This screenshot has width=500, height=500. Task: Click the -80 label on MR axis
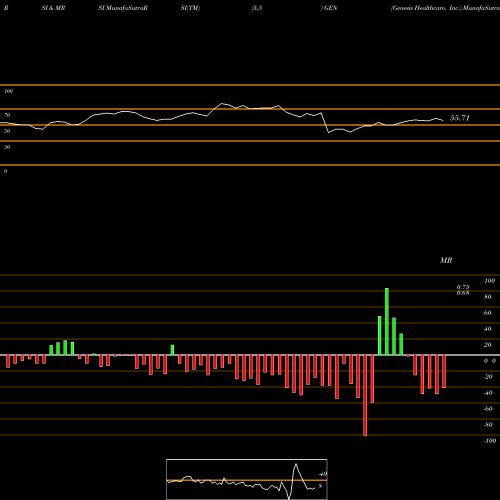(x=488, y=425)
